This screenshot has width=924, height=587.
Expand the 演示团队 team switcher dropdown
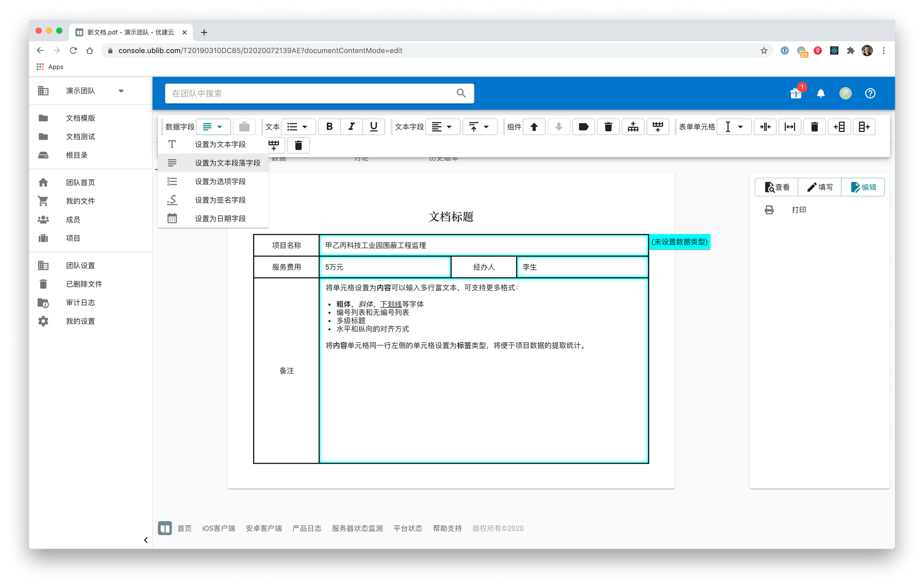(121, 91)
